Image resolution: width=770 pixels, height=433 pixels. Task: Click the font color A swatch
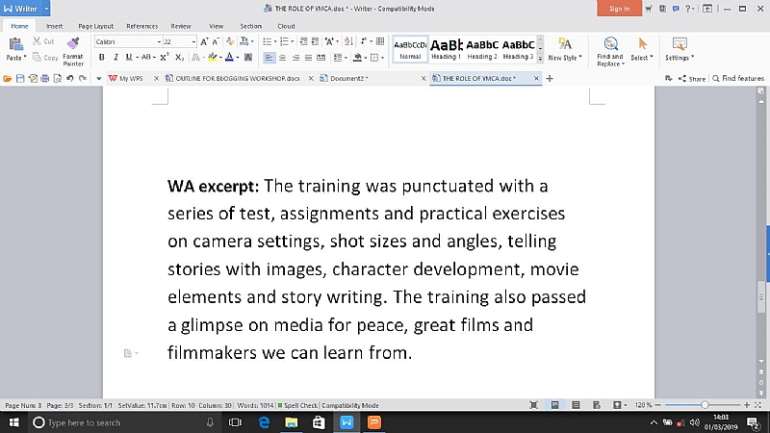(229, 57)
